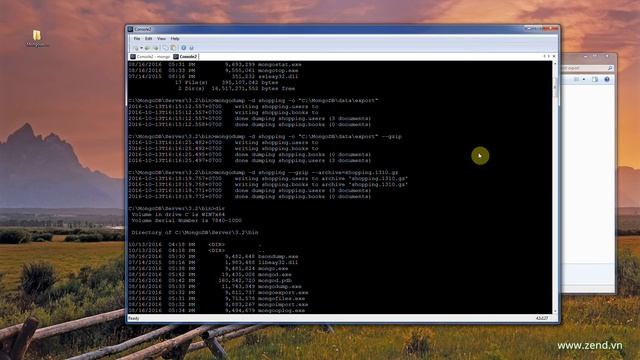Minimize the Explorer window behind
Viewport: 640px width, 360px height.
585,57
